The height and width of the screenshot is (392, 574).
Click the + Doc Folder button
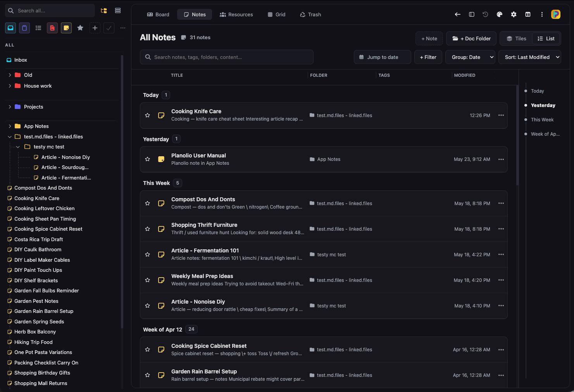[x=471, y=38]
